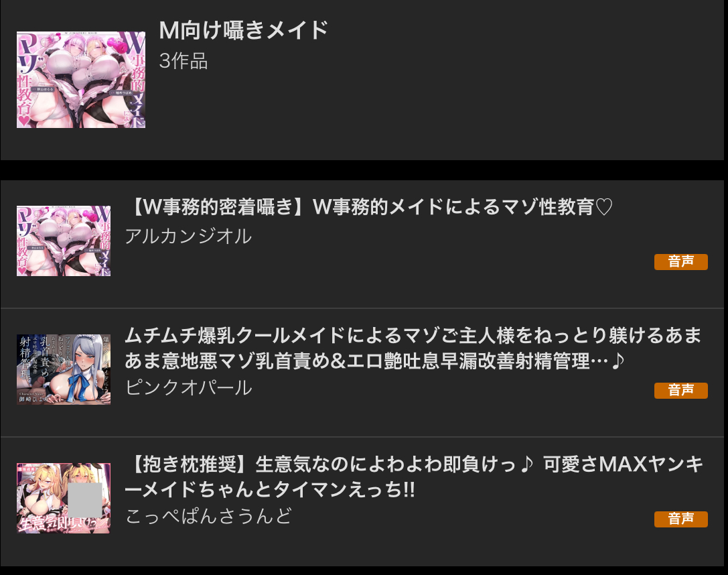This screenshot has width=728, height=575.
Task: Open the ムチムチ爆乳クールメイド work title
Action: point(413,348)
